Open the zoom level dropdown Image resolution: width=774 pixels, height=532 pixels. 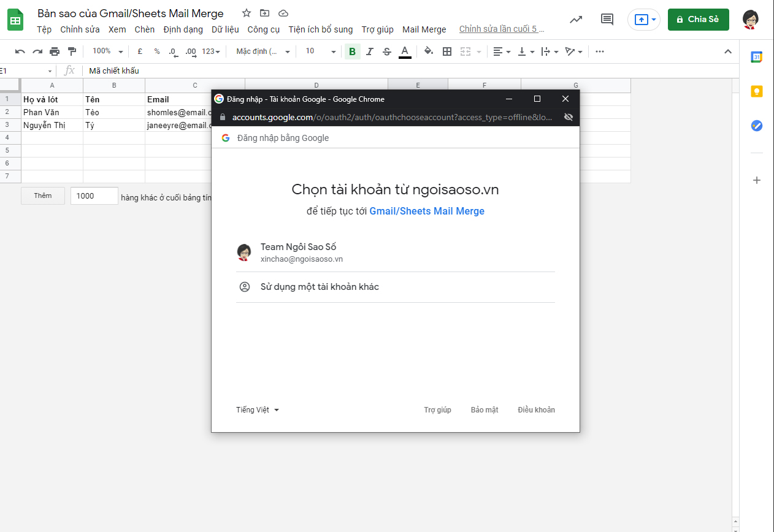(x=106, y=51)
